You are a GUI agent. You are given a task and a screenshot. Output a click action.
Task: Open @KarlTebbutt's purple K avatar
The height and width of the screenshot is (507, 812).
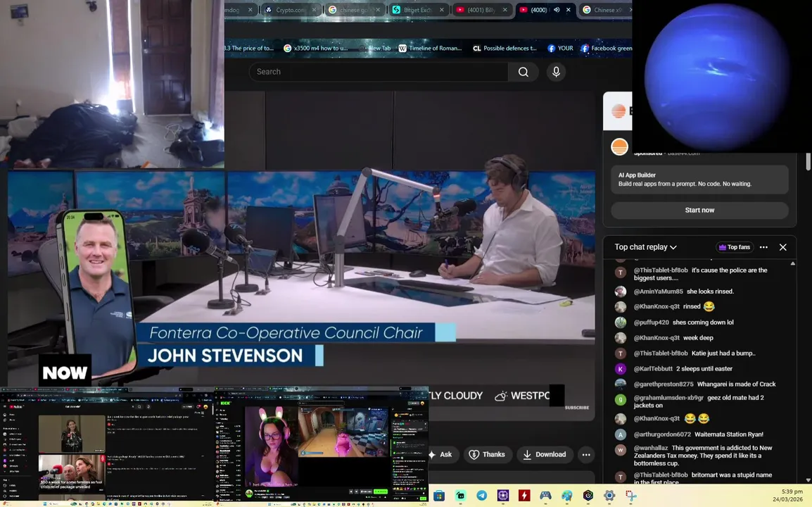[621, 369]
